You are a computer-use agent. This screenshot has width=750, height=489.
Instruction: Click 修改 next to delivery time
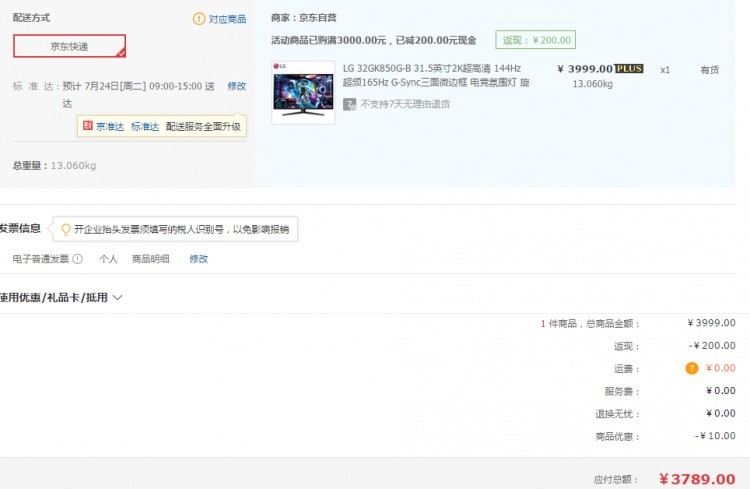click(236, 86)
